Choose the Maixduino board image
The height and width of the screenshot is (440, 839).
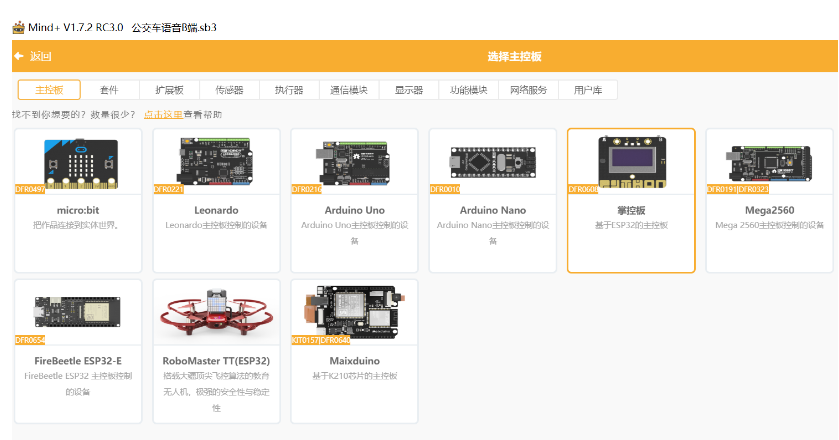pyautogui.click(x=354, y=312)
